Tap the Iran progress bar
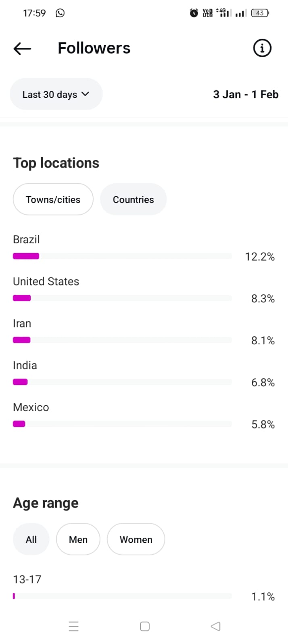288x644 pixels. [122, 340]
